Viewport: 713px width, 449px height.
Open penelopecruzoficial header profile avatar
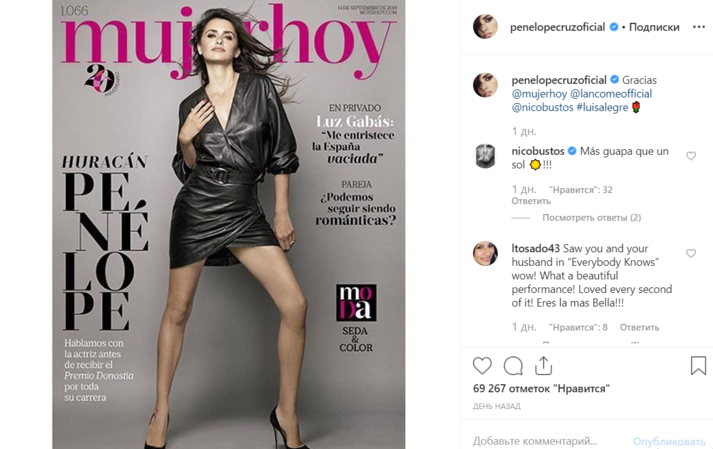coord(485,27)
